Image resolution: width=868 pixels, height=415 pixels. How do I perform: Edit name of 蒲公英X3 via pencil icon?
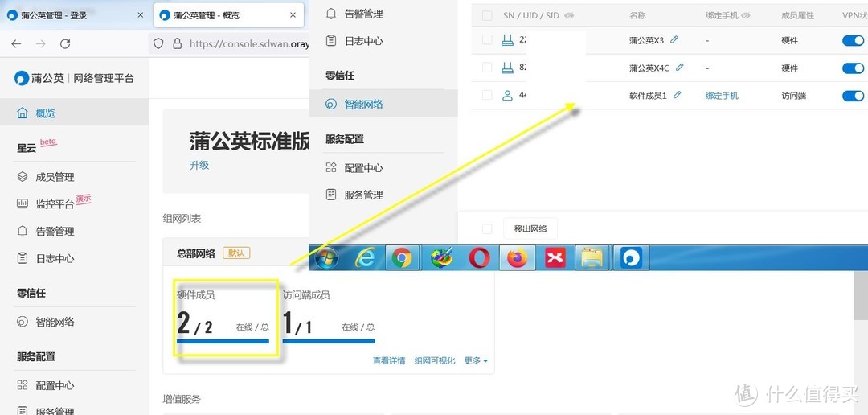click(x=674, y=39)
